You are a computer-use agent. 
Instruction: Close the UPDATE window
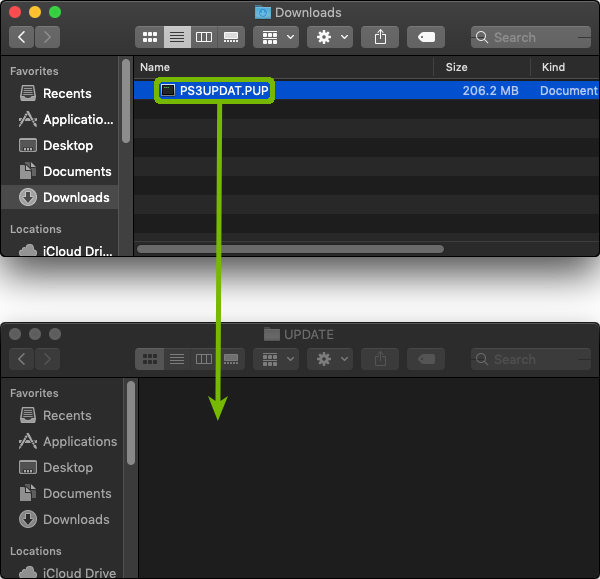coord(15,334)
